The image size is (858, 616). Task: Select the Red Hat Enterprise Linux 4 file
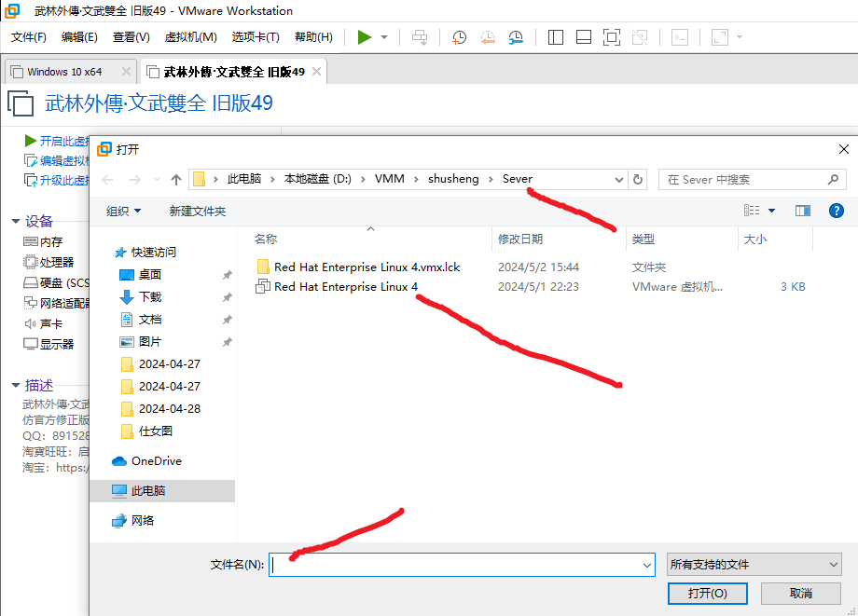pyautogui.click(x=337, y=286)
